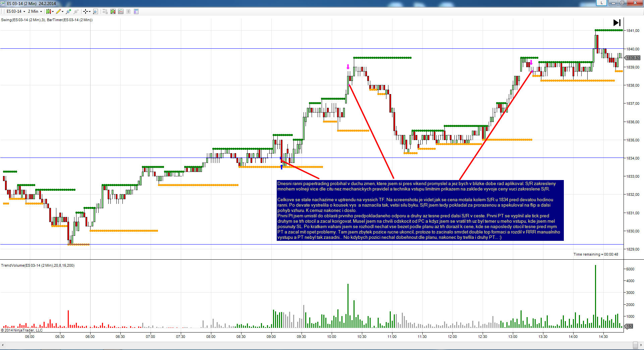
Task: Open the 2 Min interval dropdown
Action: 35,11
